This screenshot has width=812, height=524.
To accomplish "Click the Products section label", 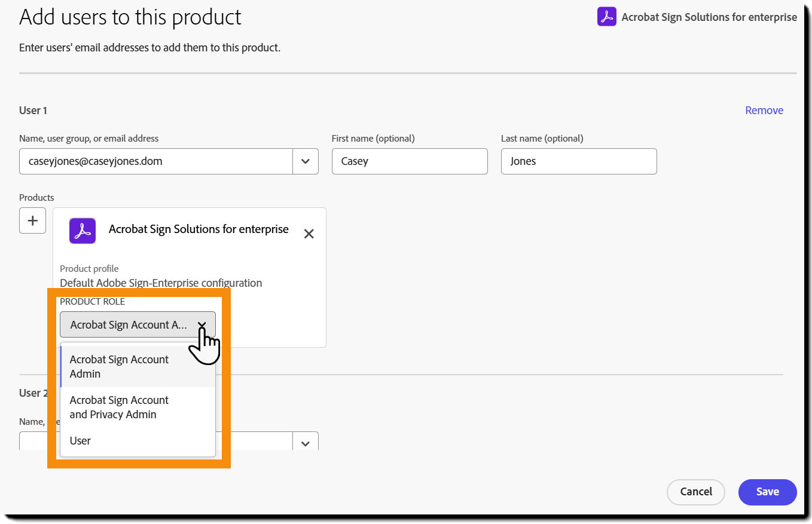I will 36,197.
